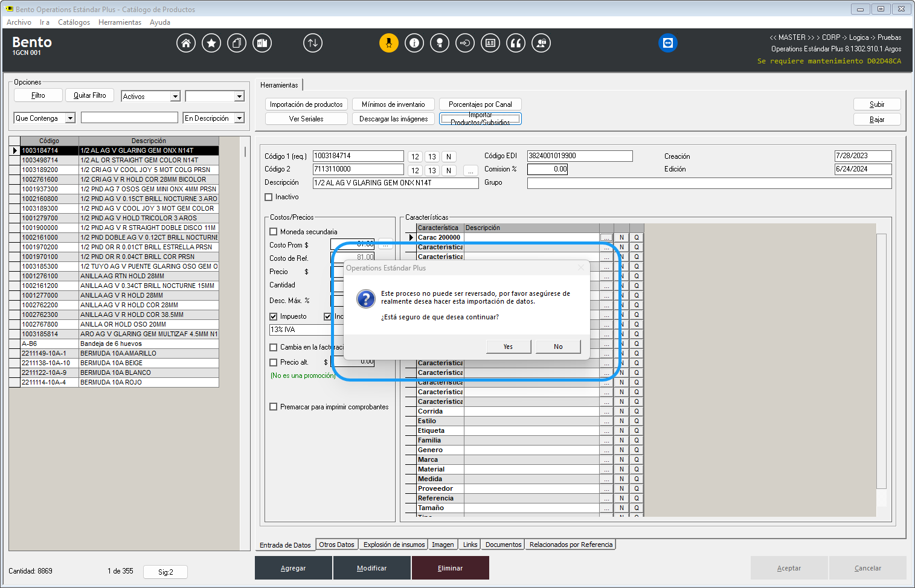
Task: Open the Catálogos menu
Action: click(74, 22)
